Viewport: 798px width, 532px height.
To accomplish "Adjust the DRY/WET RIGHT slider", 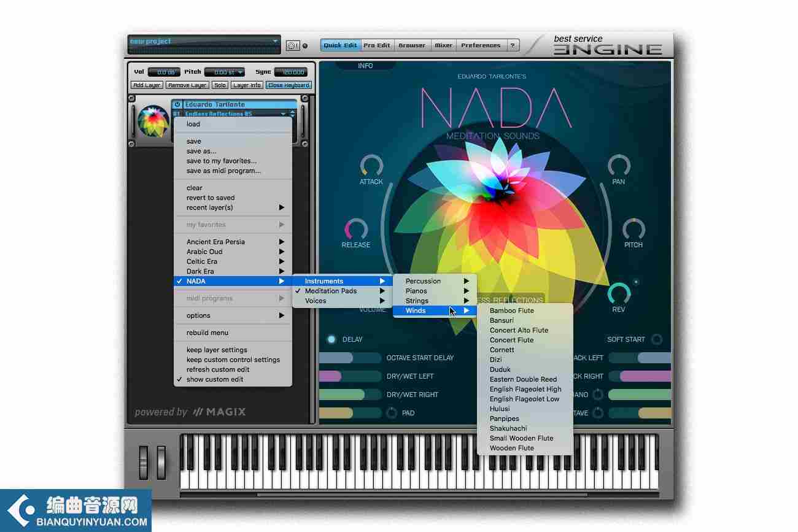I will [351, 395].
